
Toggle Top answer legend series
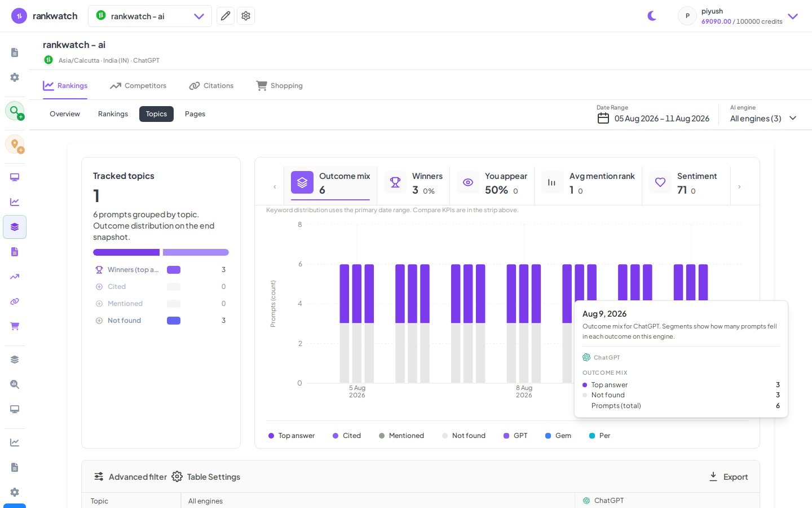coord(292,436)
